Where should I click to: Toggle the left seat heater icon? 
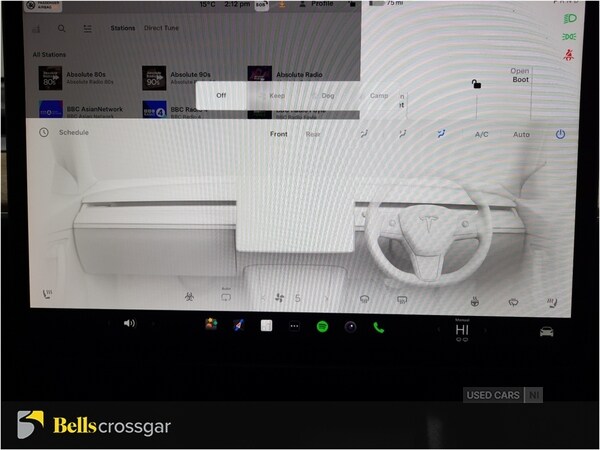point(47,294)
